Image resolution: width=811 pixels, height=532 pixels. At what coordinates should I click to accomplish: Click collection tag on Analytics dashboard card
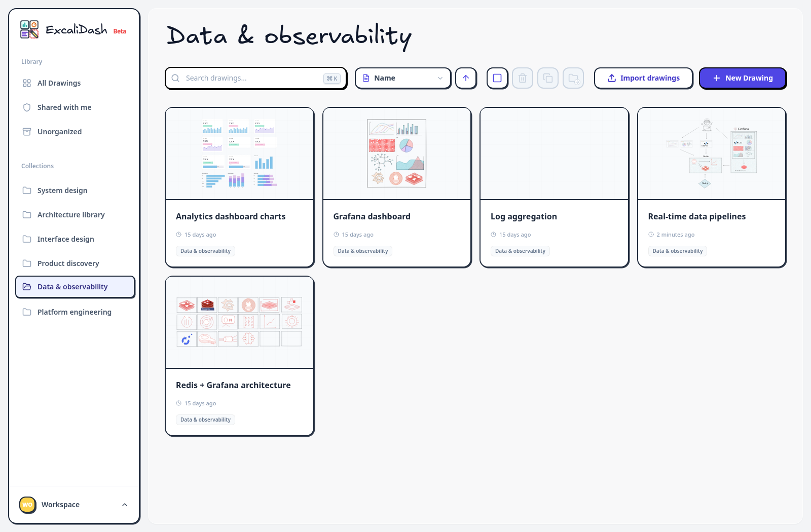point(205,251)
